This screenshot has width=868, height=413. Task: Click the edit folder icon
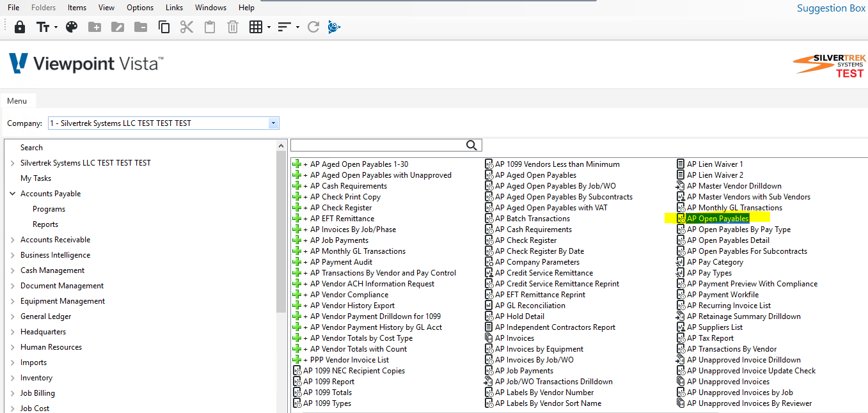point(118,27)
